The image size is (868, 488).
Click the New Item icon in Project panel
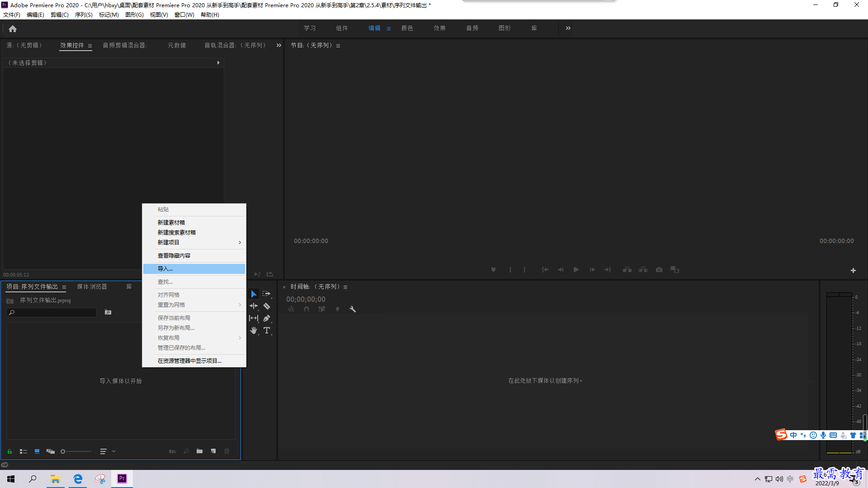tap(213, 451)
